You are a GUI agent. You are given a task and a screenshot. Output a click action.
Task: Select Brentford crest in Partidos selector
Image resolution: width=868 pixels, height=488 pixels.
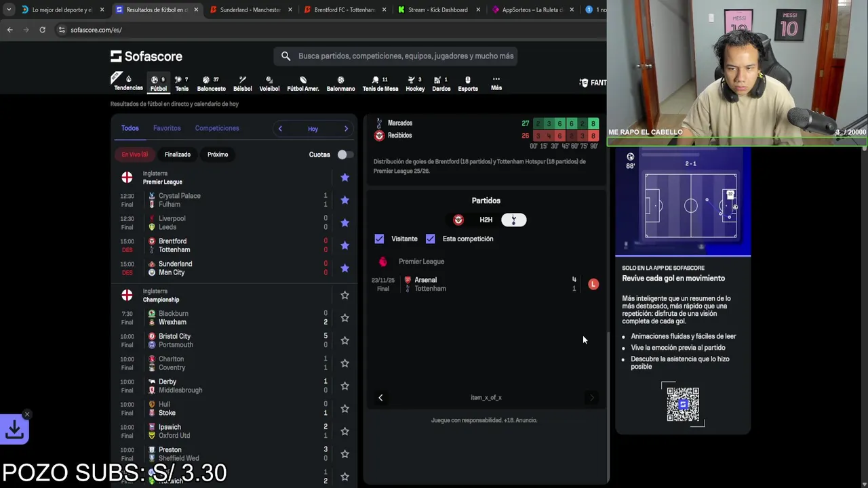point(458,220)
